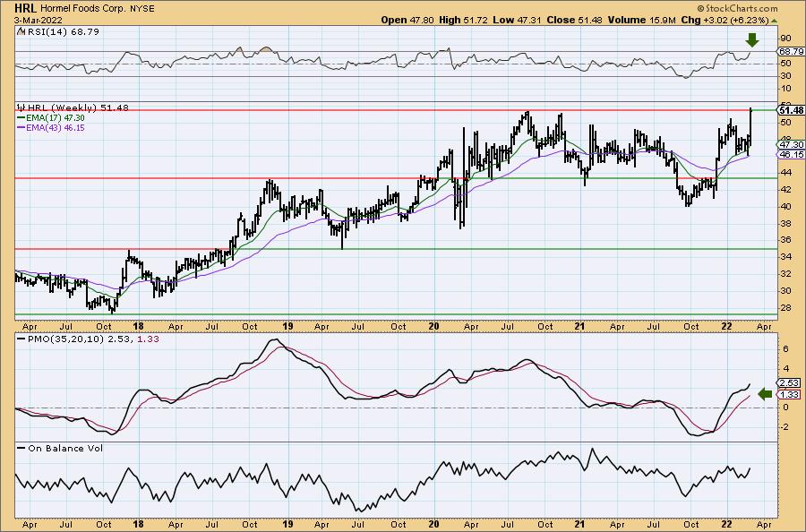
Task: Click the -2 level on PMO axis
Action: pos(785,426)
